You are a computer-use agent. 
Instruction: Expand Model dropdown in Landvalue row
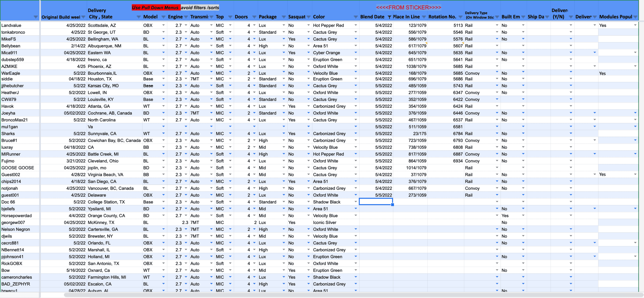tap(163, 25)
